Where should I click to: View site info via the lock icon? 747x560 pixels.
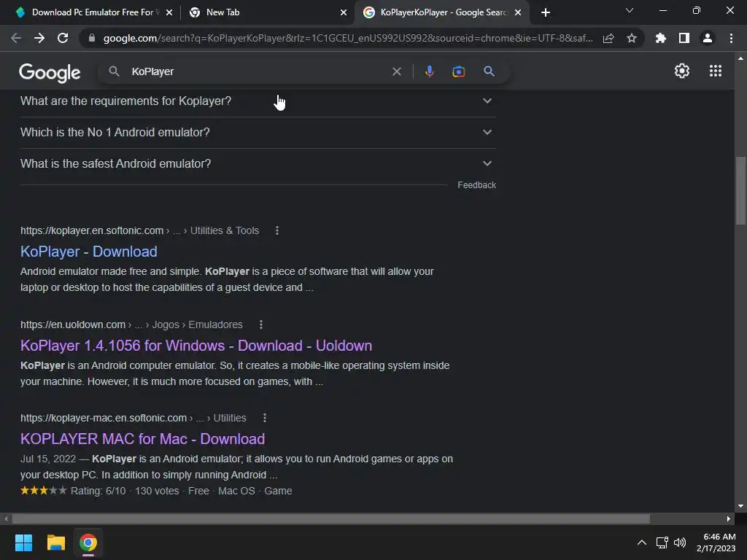click(x=92, y=38)
